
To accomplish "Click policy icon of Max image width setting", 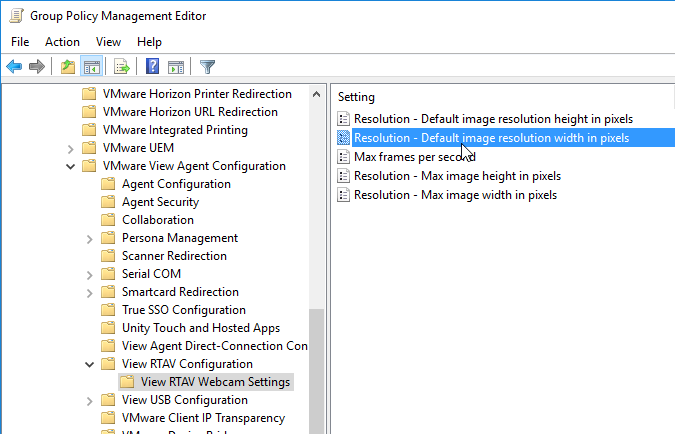I will (x=343, y=195).
